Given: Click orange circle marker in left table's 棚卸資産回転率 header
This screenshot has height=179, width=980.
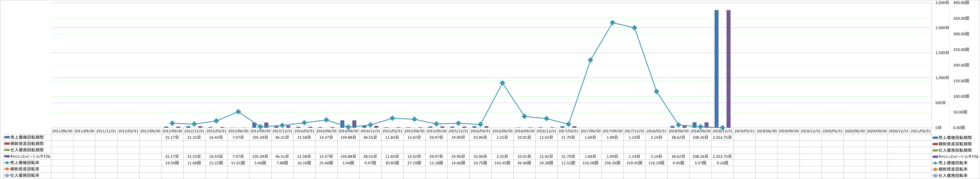Looking at the screenshot, I should [7, 169].
